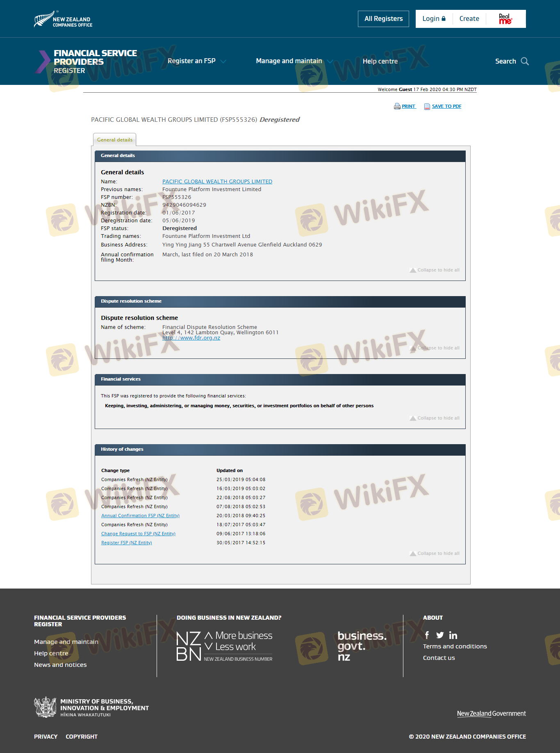The height and width of the screenshot is (753, 560).
Task: Open the Help centre menu item
Action: click(x=380, y=61)
